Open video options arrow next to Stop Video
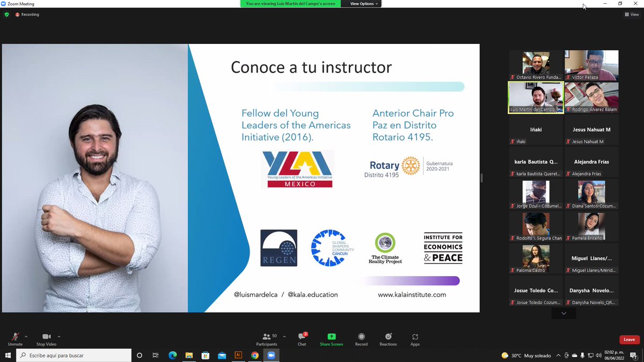 pos(59,337)
